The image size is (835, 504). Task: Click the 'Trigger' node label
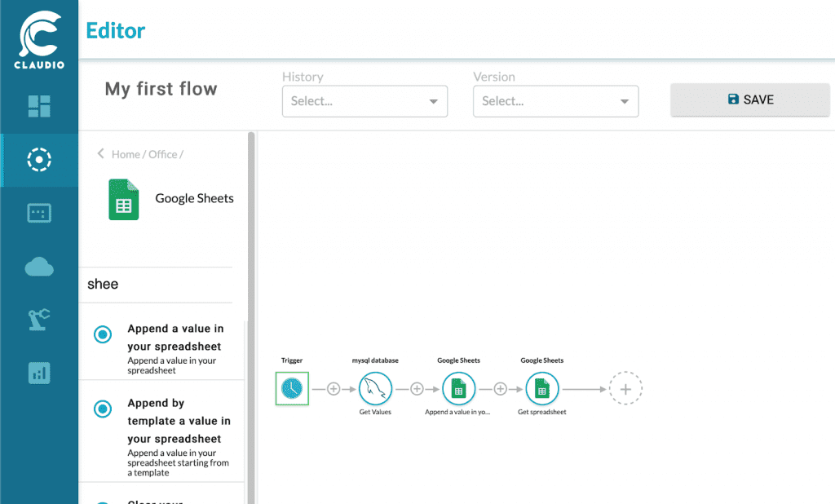pyautogui.click(x=292, y=360)
